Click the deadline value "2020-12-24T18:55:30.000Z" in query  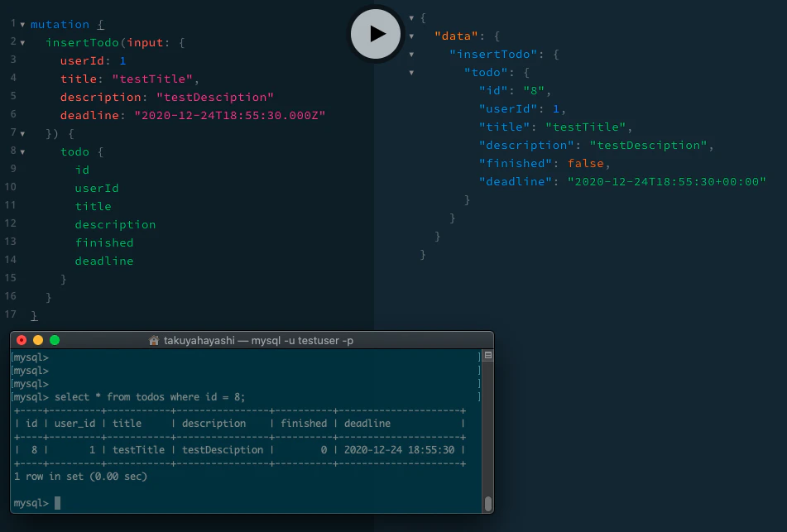[230, 116]
